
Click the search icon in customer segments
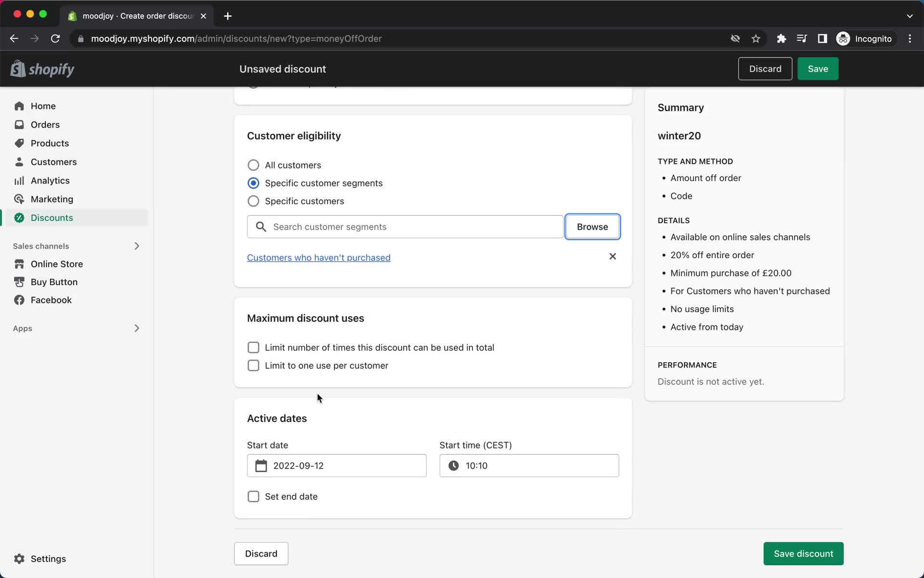coord(261,226)
